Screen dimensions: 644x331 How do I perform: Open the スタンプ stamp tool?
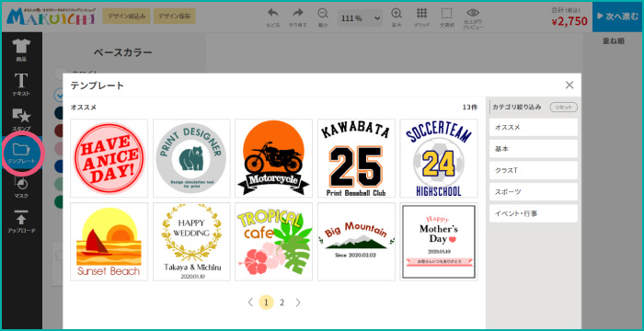21,120
